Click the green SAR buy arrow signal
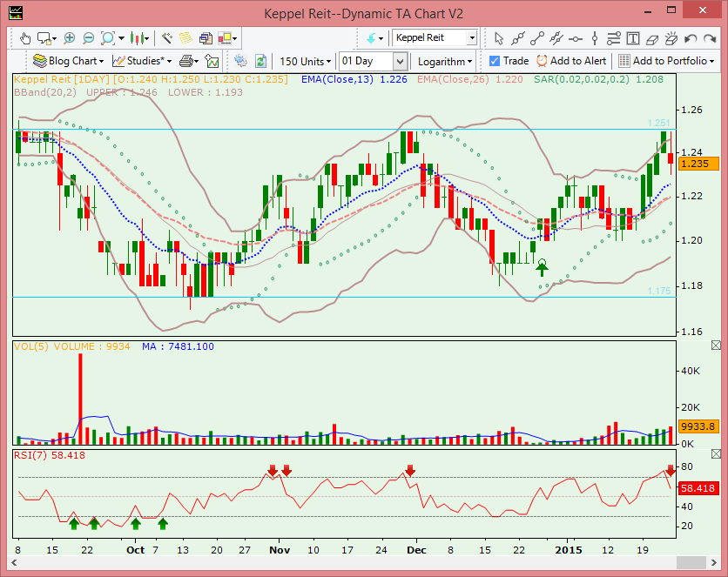The height and width of the screenshot is (577, 728). click(542, 268)
